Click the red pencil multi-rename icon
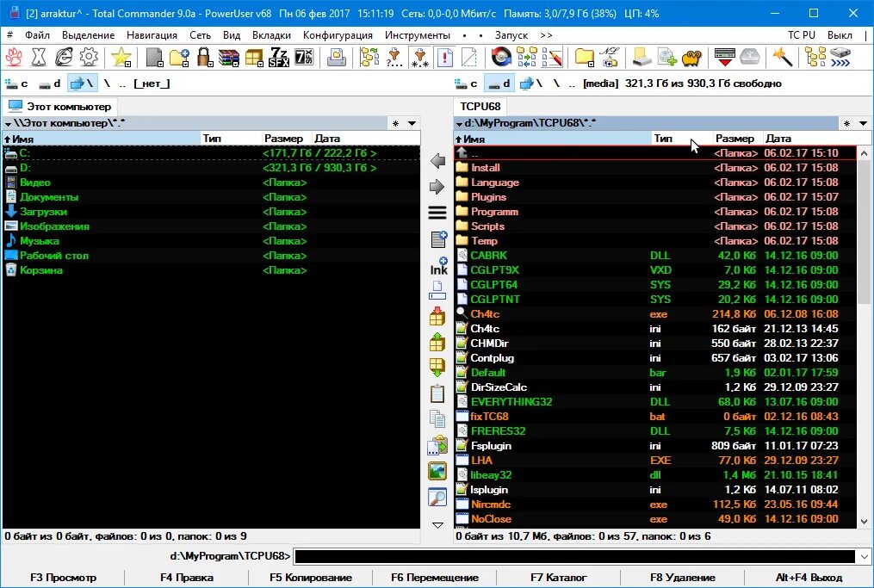 pyautogui.click(x=552, y=57)
